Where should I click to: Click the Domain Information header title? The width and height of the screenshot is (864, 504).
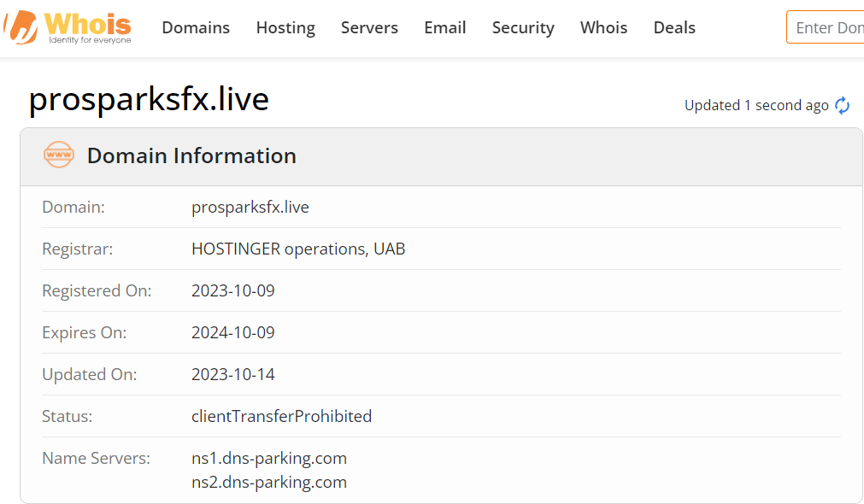pyautogui.click(x=191, y=155)
